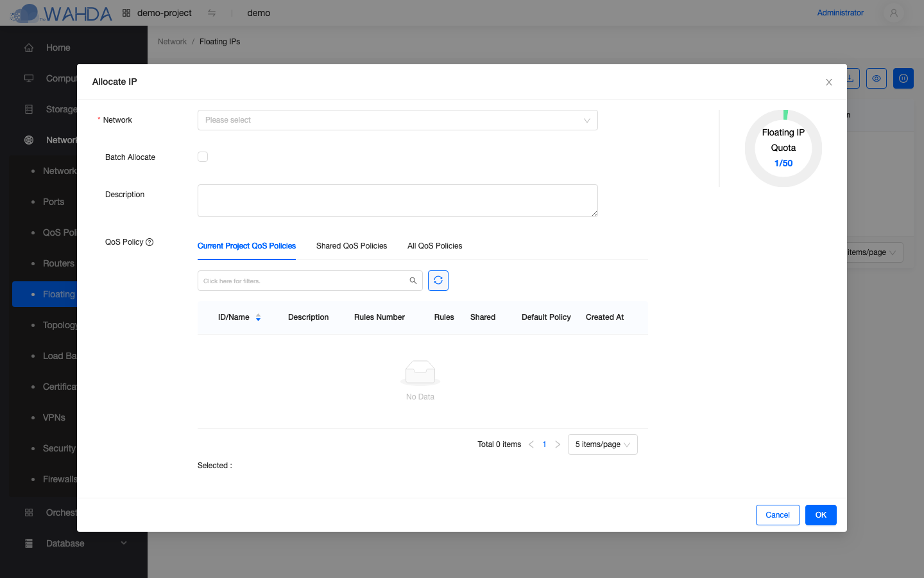Click the eye icon button behind dialog
The image size is (924, 578).
tap(877, 78)
